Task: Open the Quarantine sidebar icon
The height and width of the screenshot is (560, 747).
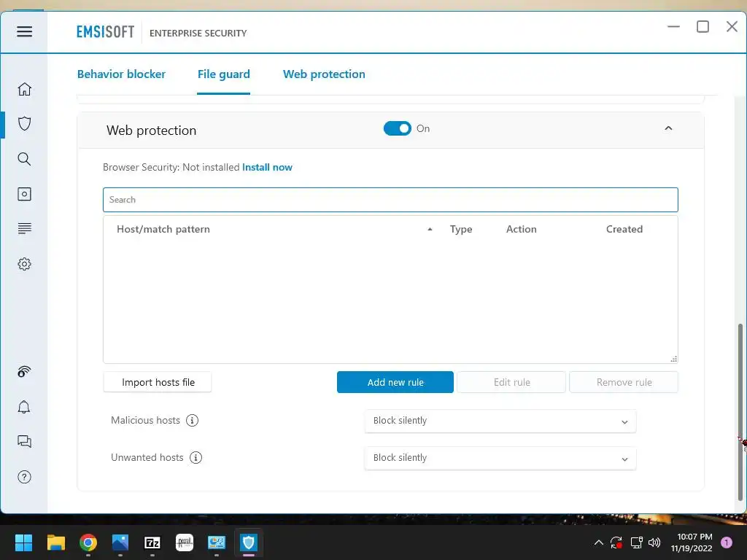Action: 24,194
